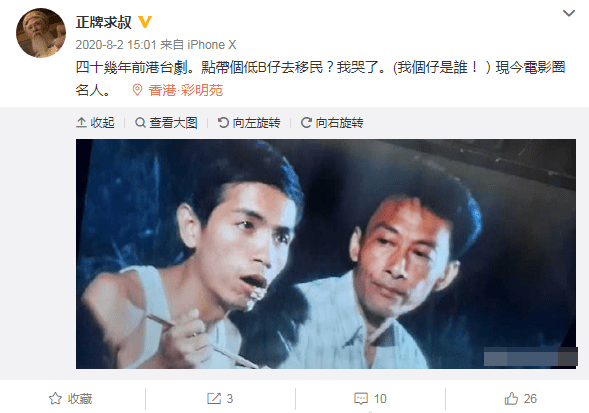Click the rotate-right arrow icon
This screenshot has height=413, width=589.
[x=306, y=123]
